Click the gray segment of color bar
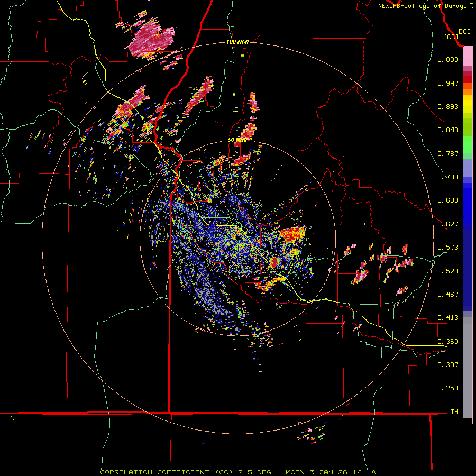The width and height of the screenshot is (476, 476). coord(467,368)
